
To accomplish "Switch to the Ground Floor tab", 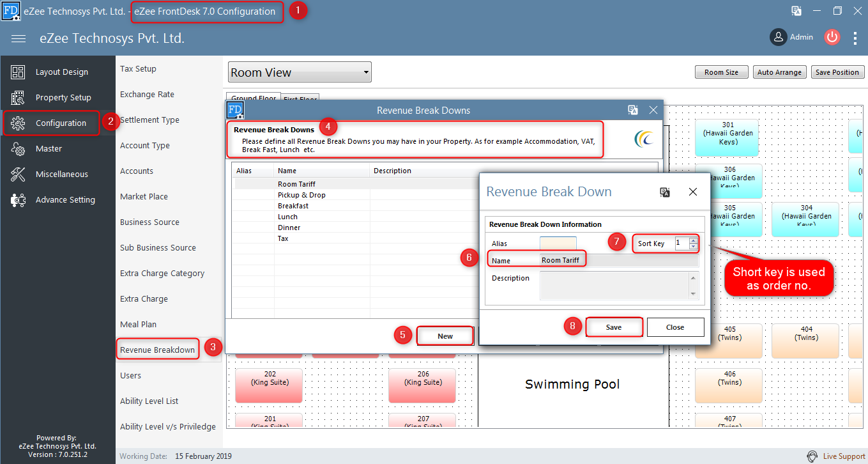I will (x=254, y=98).
